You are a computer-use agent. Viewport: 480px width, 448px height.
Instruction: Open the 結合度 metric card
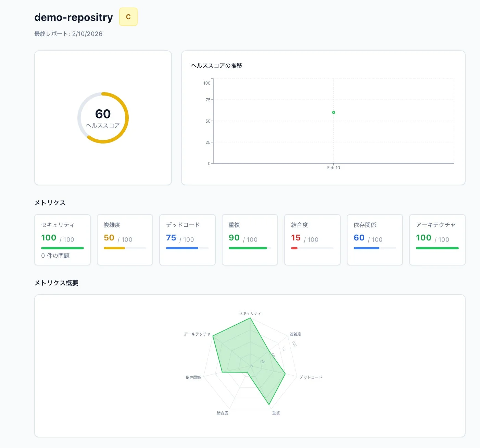312,239
